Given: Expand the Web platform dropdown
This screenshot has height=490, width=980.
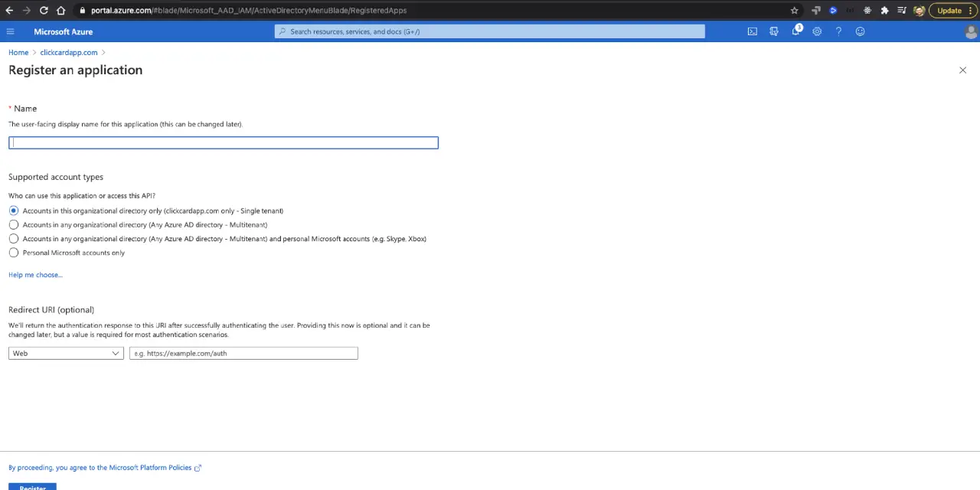Looking at the screenshot, I should (x=66, y=353).
